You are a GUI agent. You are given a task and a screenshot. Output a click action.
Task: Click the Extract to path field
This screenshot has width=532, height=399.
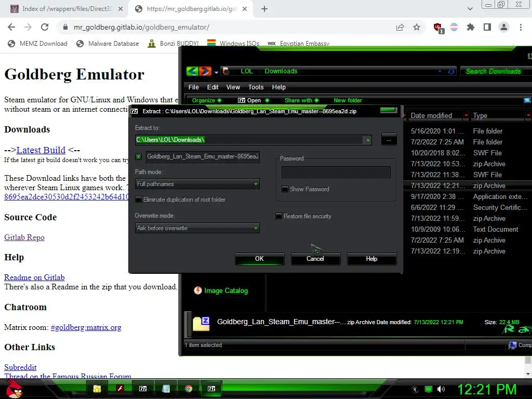tap(249, 140)
